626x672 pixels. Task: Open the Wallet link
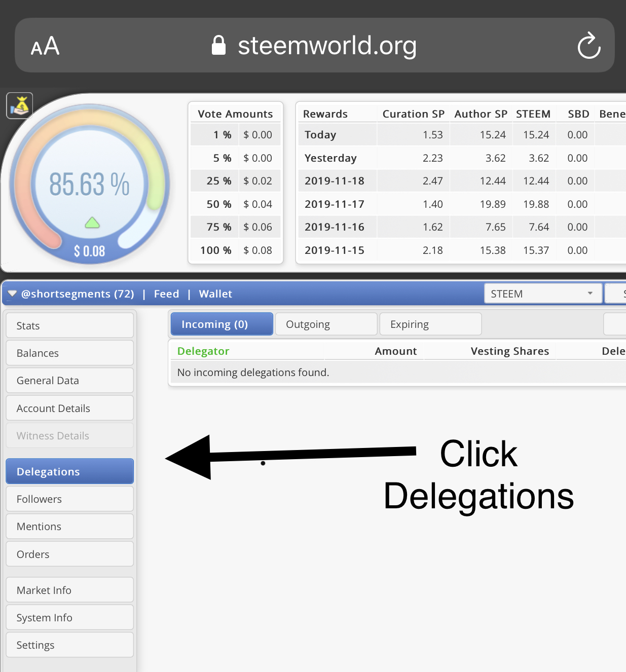(x=215, y=294)
